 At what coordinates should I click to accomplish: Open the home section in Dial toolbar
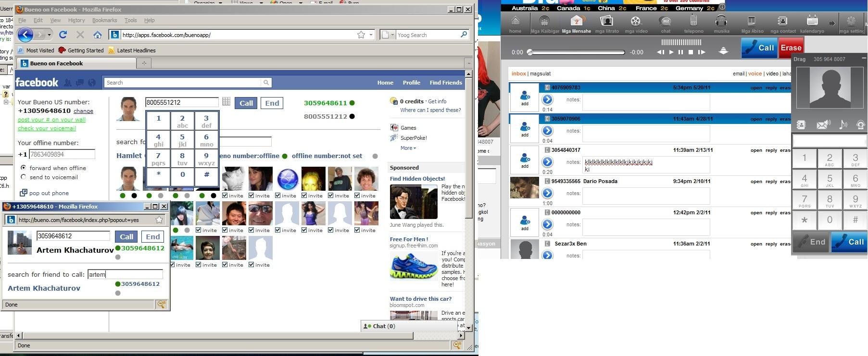click(x=515, y=24)
